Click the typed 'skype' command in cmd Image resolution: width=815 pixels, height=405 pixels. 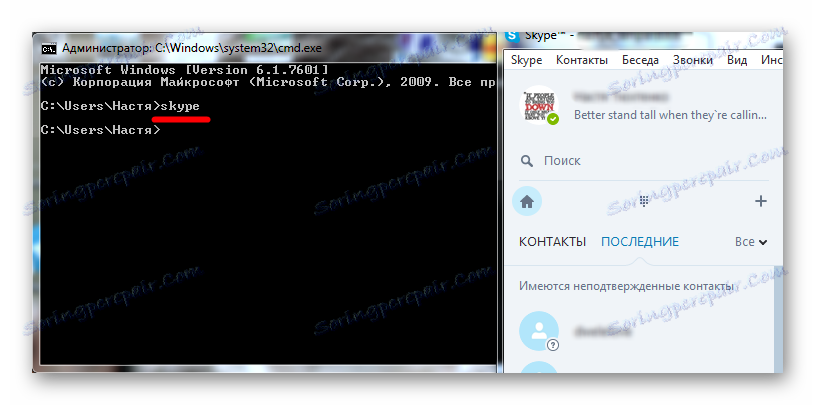tap(180, 106)
